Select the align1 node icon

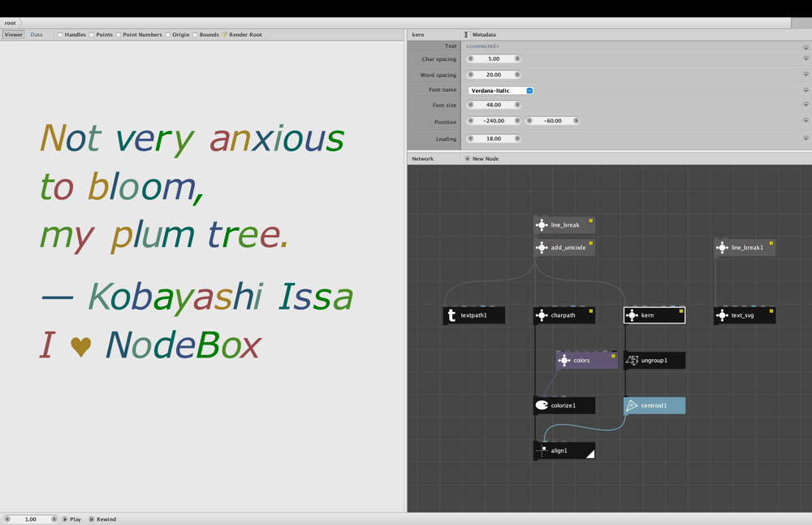click(542, 450)
